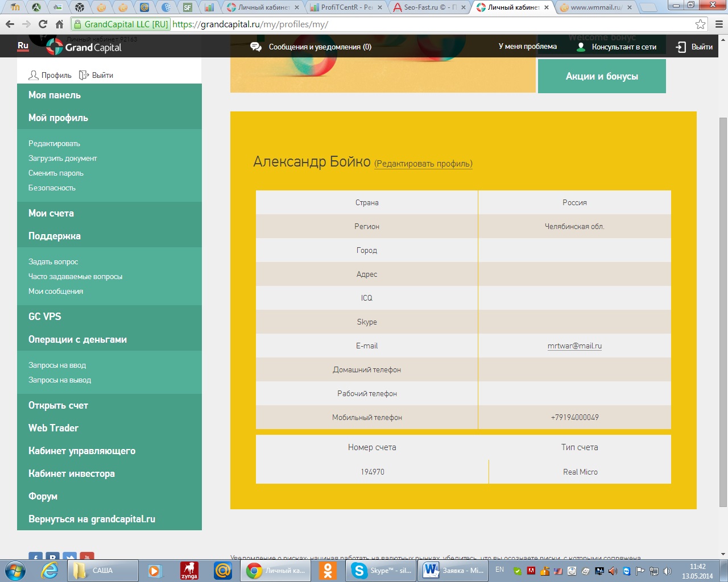
Task: Click the browser reload page icon
Action: [x=43, y=24]
